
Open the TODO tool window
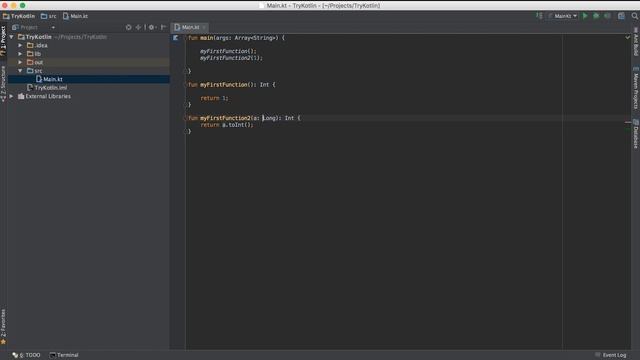(27, 355)
